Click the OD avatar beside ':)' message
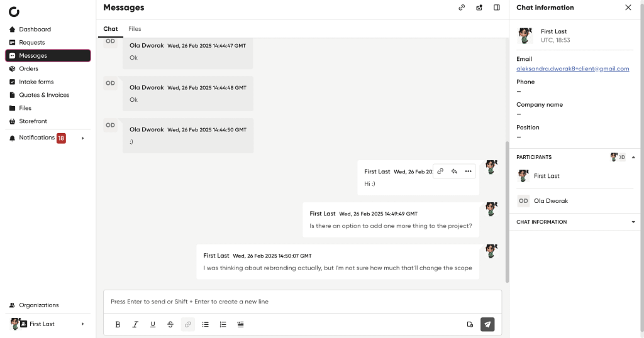Viewport: 644px width, 338px height. point(111,125)
